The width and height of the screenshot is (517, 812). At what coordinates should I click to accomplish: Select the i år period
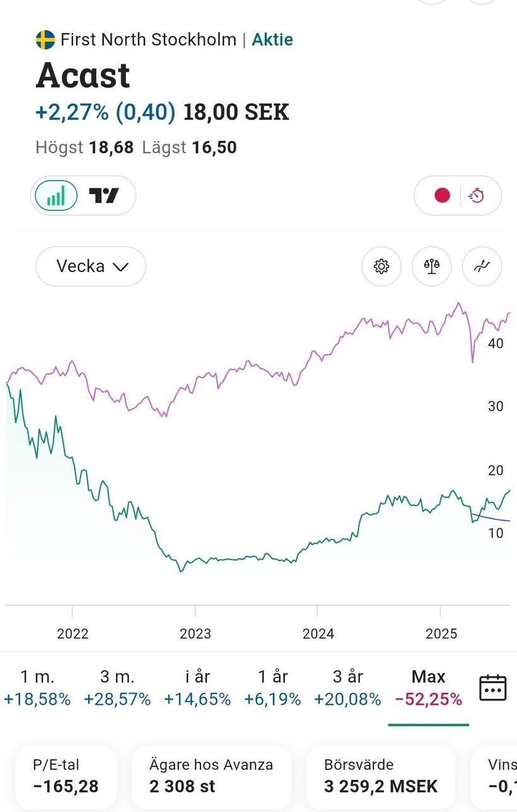pos(197,688)
